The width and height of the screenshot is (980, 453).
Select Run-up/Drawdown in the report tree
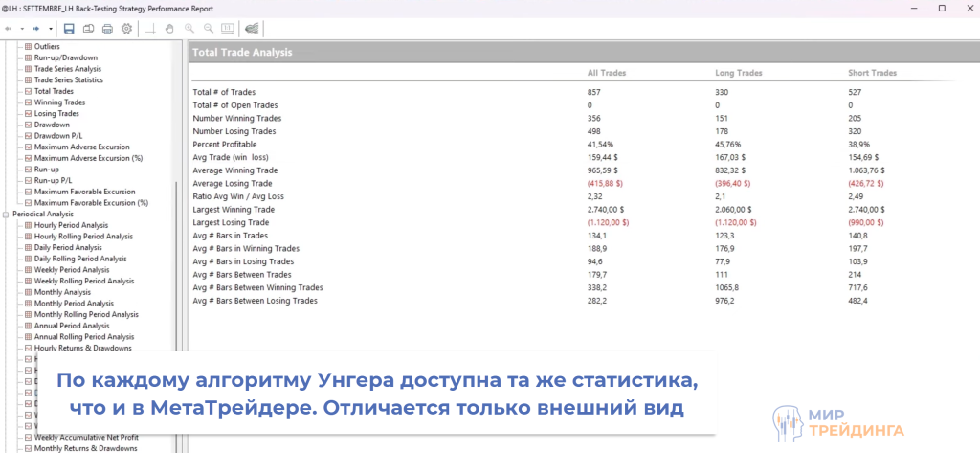(66, 57)
